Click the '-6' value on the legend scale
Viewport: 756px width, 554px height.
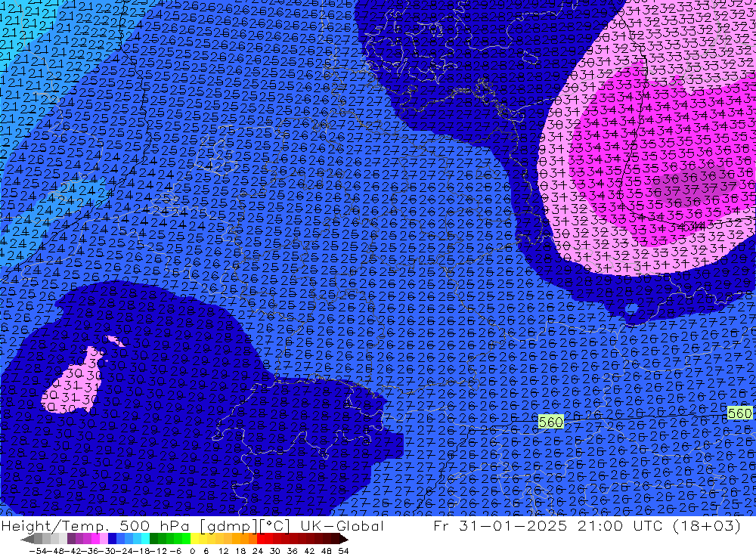click(175, 551)
